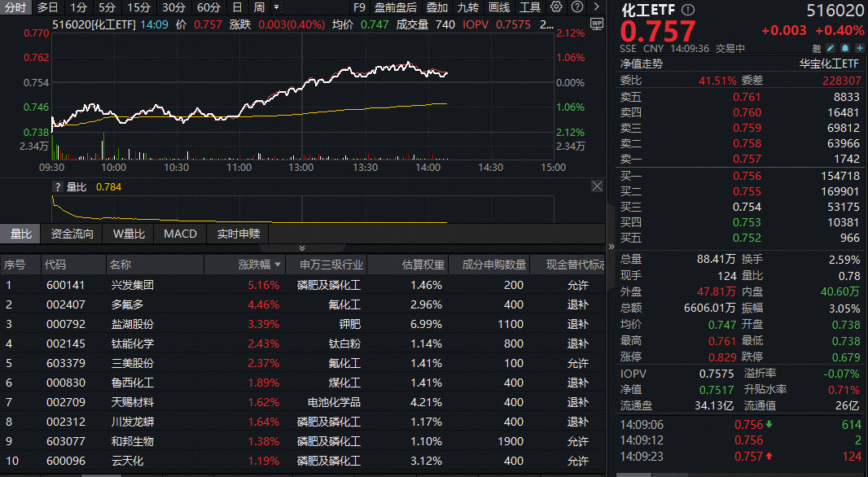Click the info icon beside 化工ETF title

tap(689, 10)
